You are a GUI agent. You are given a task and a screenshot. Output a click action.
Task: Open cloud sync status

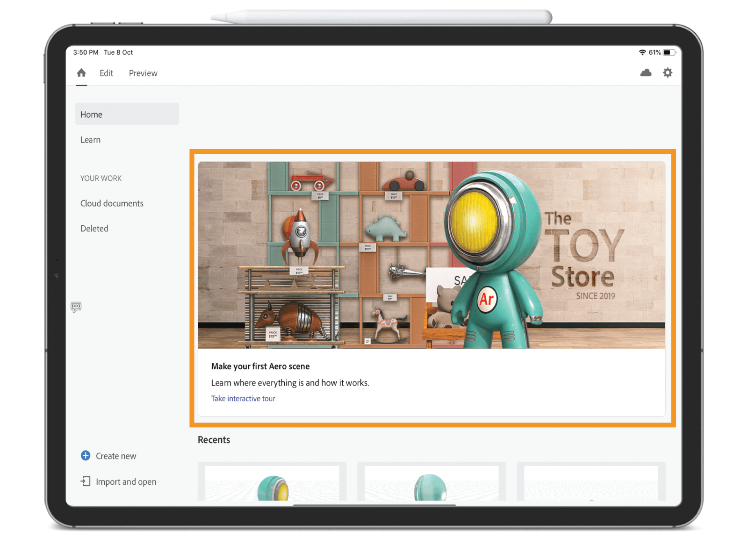click(646, 73)
